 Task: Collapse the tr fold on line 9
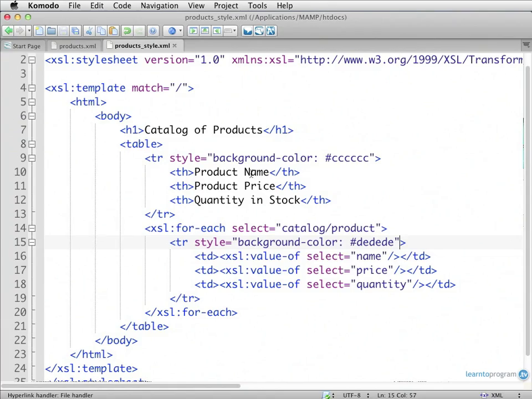point(32,158)
